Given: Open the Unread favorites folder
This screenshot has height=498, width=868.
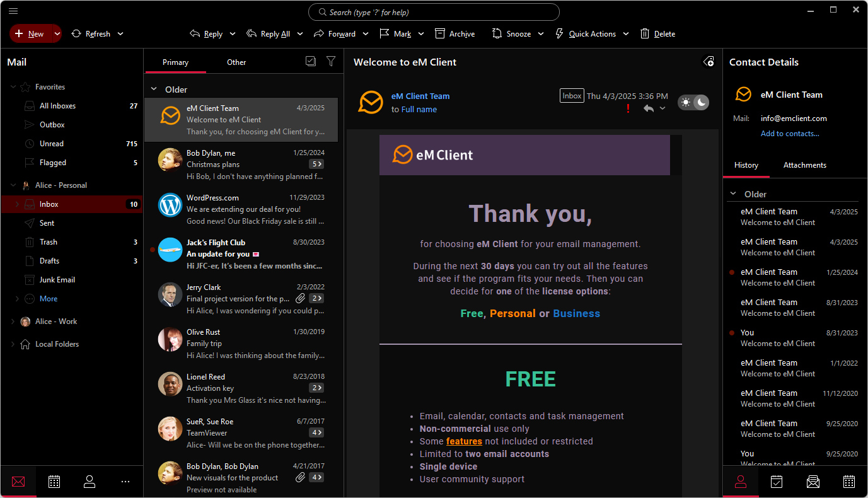Looking at the screenshot, I should point(72,144).
